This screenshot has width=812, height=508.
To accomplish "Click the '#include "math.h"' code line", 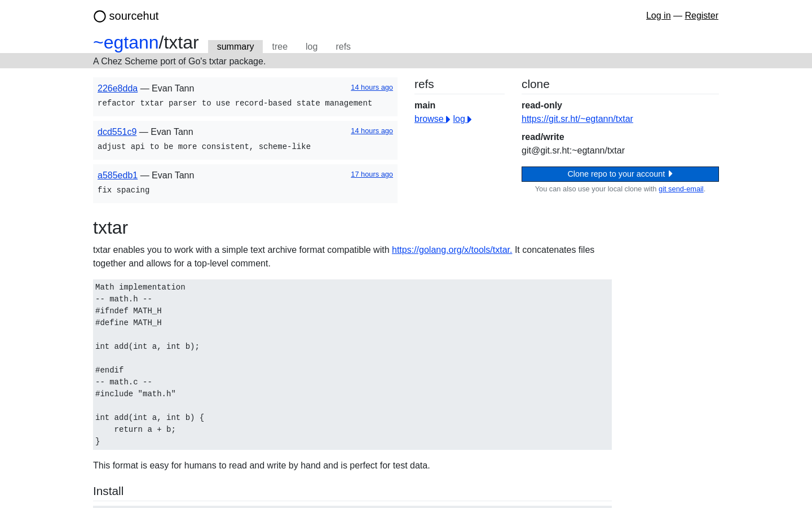I will click(x=135, y=394).
